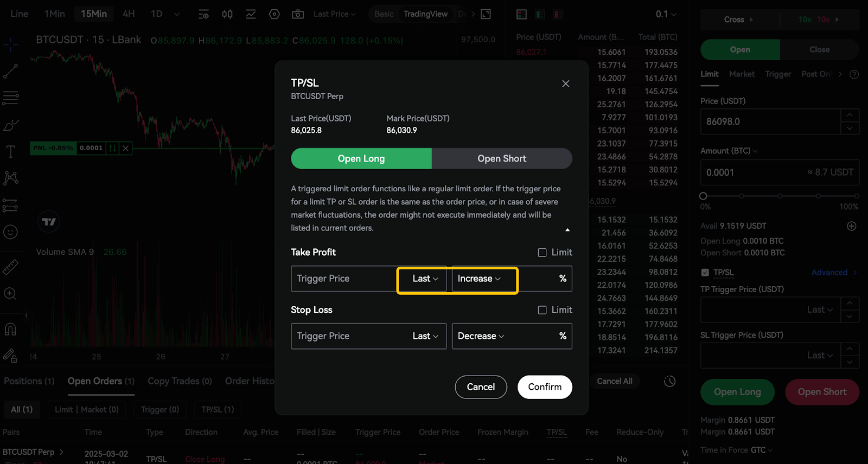The height and width of the screenshot is (464, 868).
Task: Take a chart snapshot with camera
Action: tap(298, 14)
